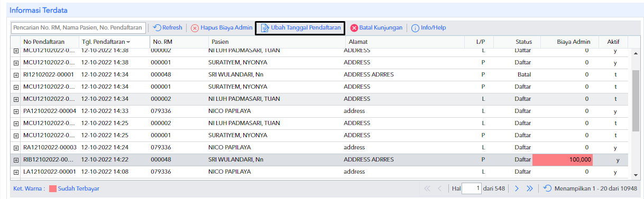
Task: Click ADDRESS ADRRES in the RI12102022-00001 row
Action: click(x=369, y=74)
